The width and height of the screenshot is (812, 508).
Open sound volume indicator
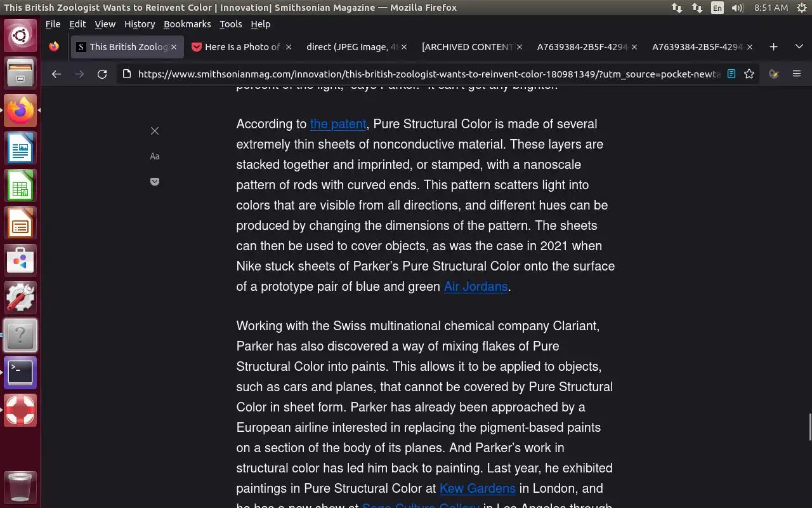(x=737, y=8)
